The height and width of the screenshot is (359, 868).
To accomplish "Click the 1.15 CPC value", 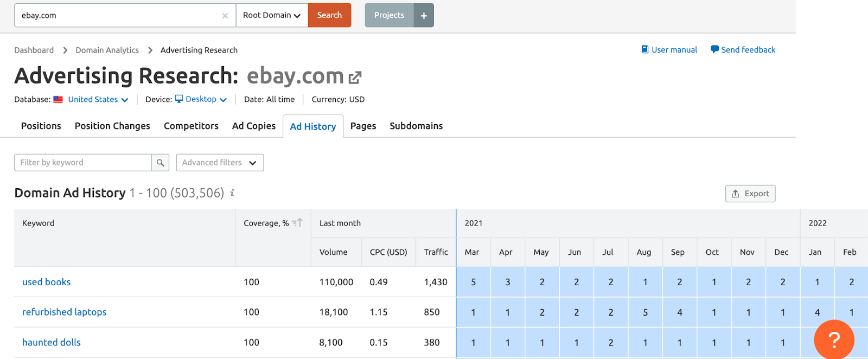I will point(379,312).
